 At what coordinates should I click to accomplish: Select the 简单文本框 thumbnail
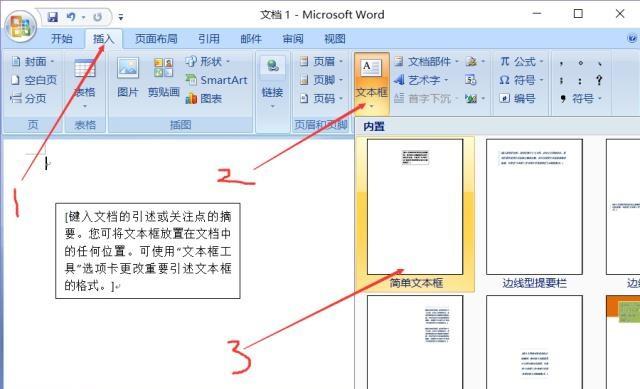[415, 213]
